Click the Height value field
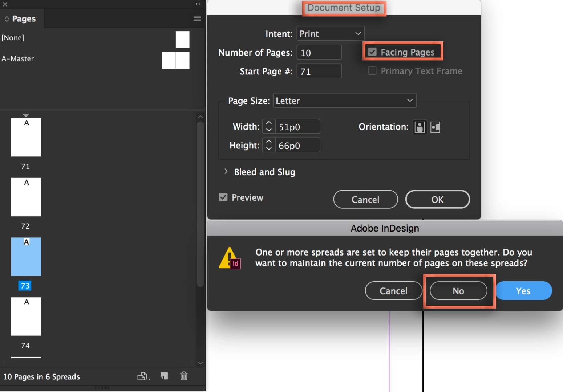Viewport: 563px width, 392px height. 297,145
